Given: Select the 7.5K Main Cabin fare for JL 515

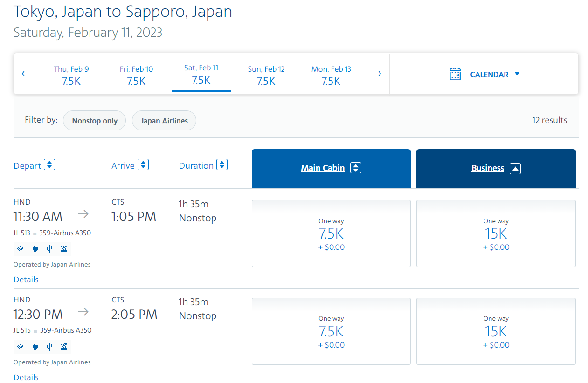Looking at the screenshot, I should tap(331, 331).
